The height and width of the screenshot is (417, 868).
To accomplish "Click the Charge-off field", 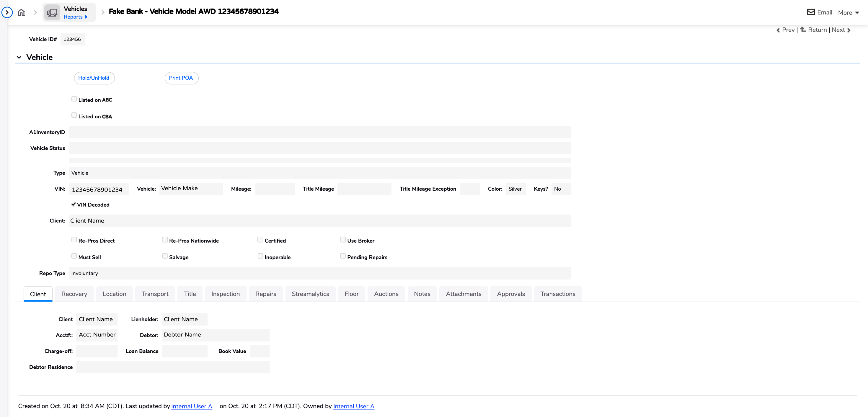I will 97,351.
